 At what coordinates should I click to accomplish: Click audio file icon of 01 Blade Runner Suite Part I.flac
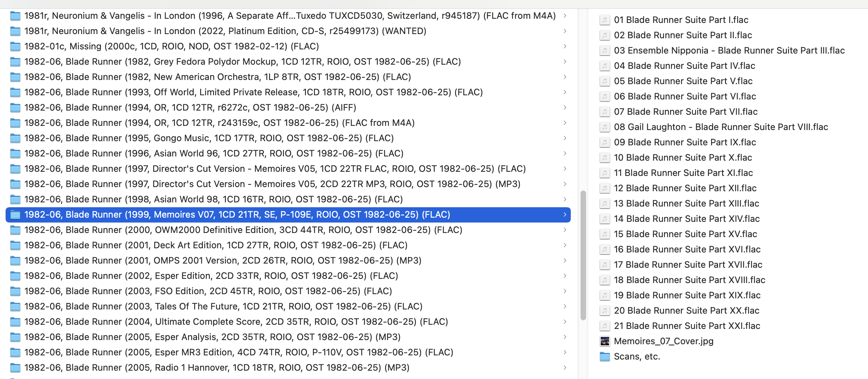(605, 20)
